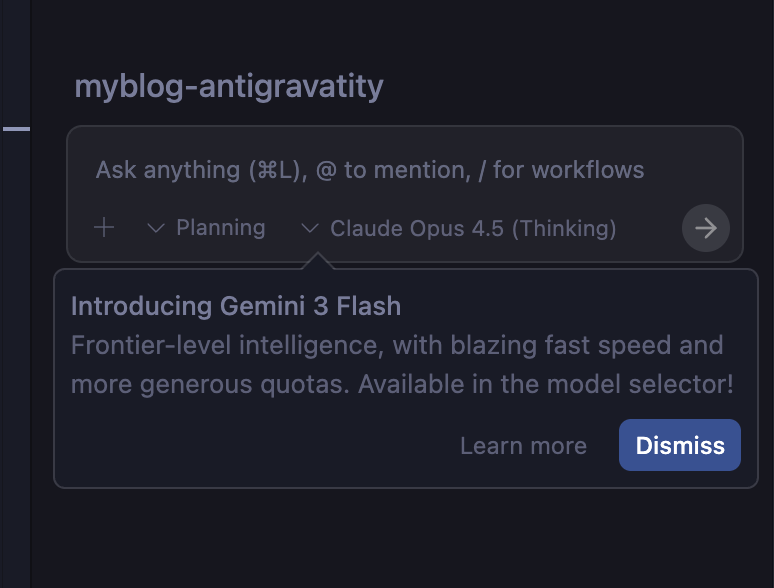Click the Learn more link

pyautogui.click(x=523, y=446)
